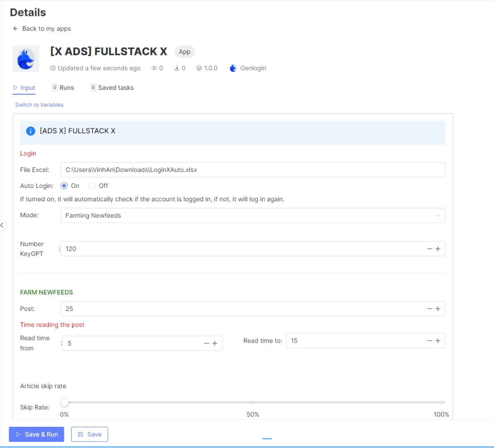Click the File Excel path field
This screenshot has height=448, width=494.
click(x=253, y=170)
